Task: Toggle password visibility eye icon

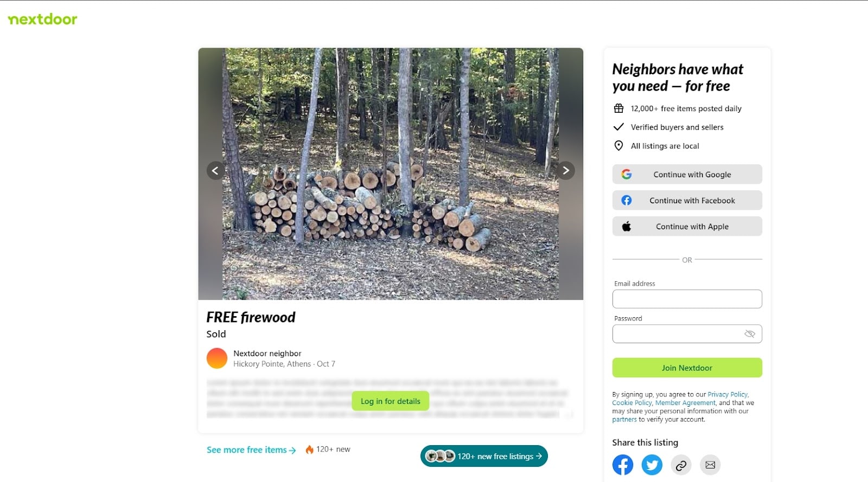Action: point(750,334)
